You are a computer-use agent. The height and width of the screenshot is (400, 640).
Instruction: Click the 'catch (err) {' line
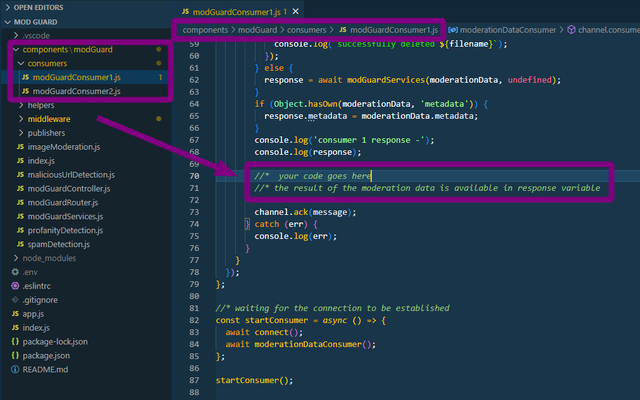click(x=286, y=224)
